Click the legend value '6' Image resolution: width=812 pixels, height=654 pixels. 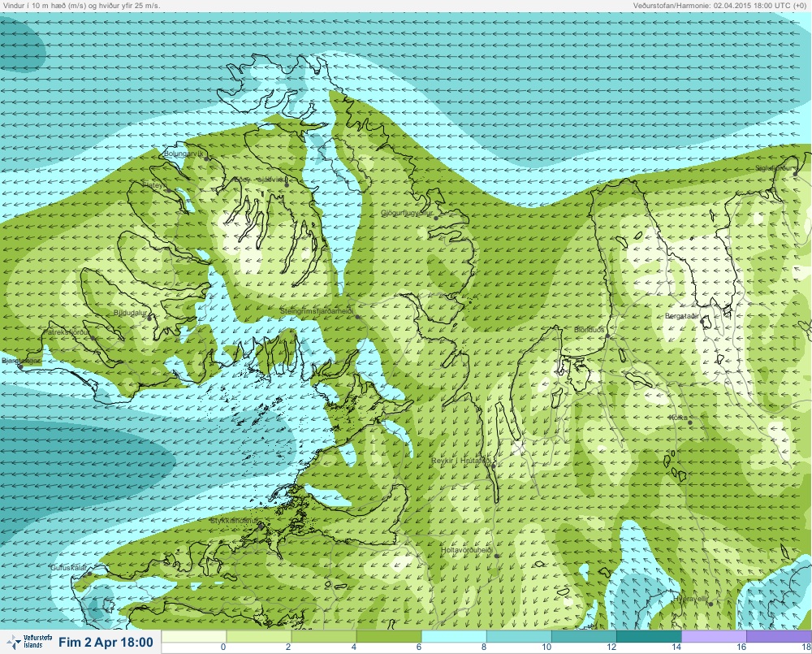click(x=419, y=648)
